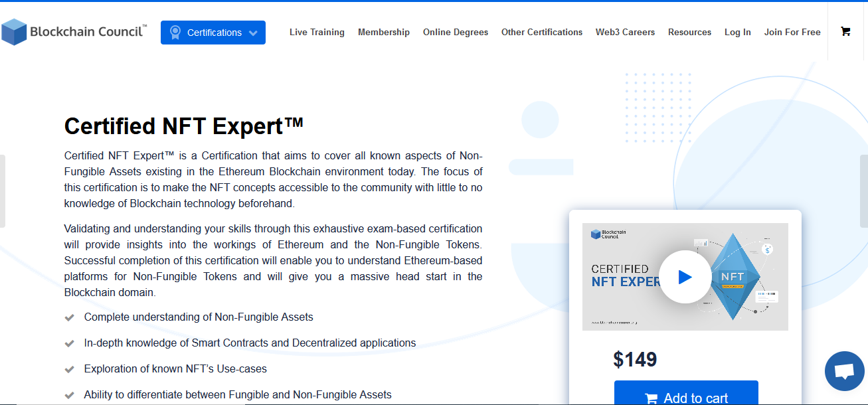
Task: Click checkmark beside Smart Contracts knowledge
Action: [69, 343]
